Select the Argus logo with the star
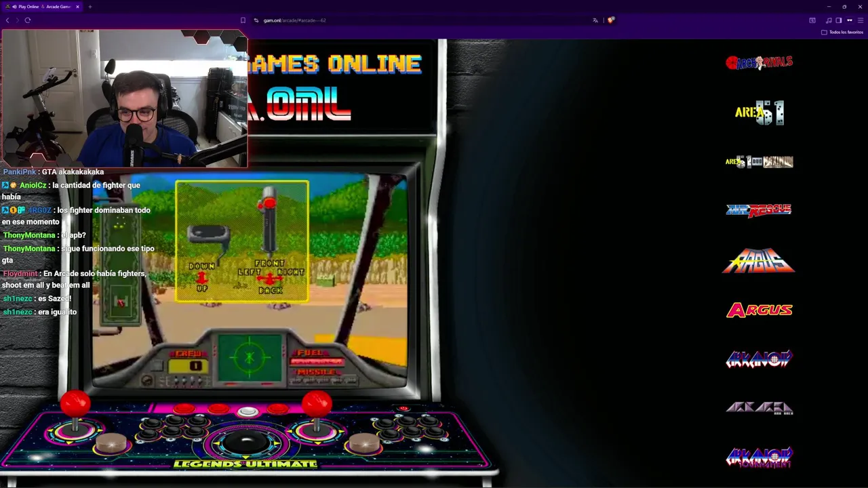Screen dimensions: 868x488 point(759,260)
